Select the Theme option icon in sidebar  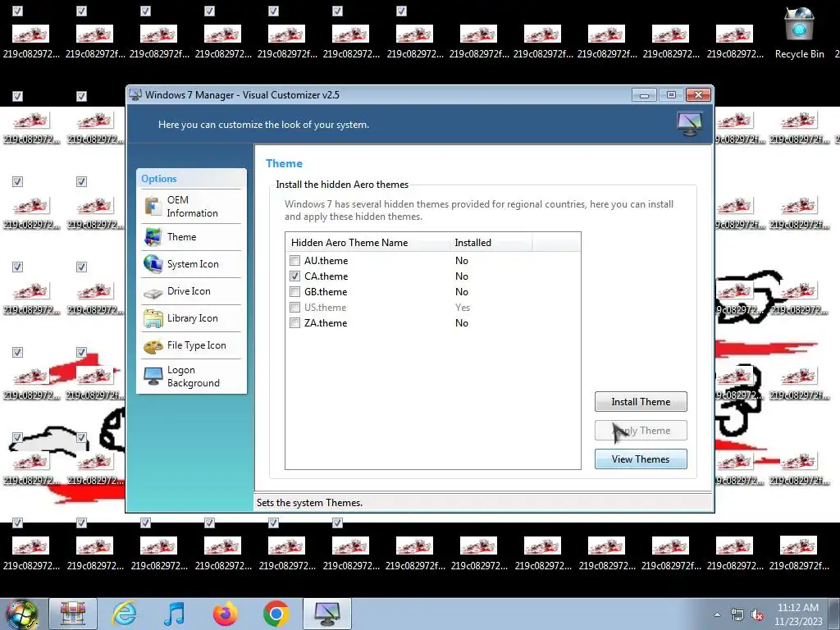coord(153,237)
